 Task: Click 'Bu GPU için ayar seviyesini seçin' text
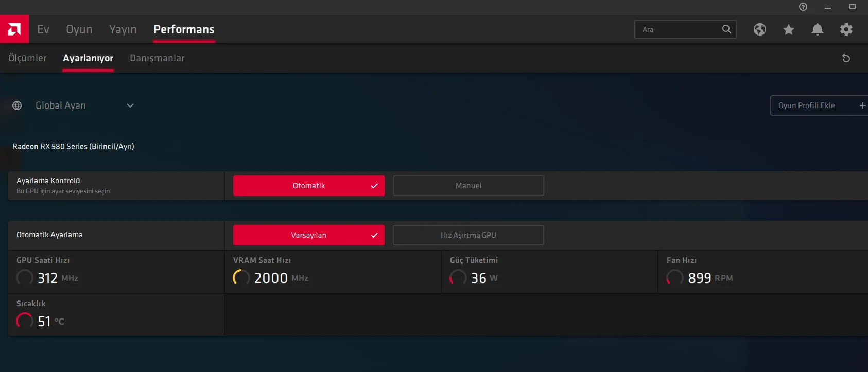coord(63,191)
